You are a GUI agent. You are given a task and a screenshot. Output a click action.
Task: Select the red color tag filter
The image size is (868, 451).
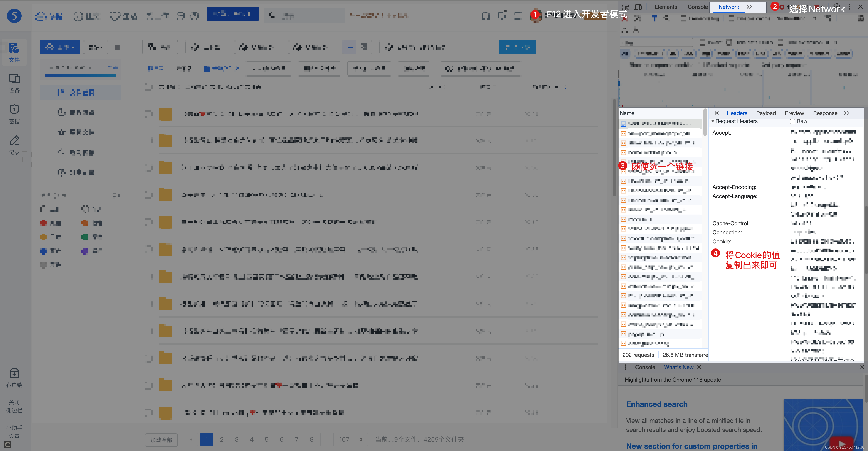tap(43, 223)
